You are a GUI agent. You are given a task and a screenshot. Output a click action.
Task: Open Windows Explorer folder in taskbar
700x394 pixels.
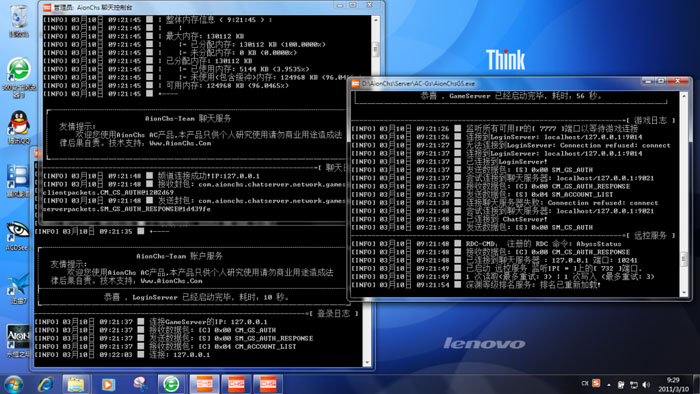pyautogui.click(x=76, y=384)
